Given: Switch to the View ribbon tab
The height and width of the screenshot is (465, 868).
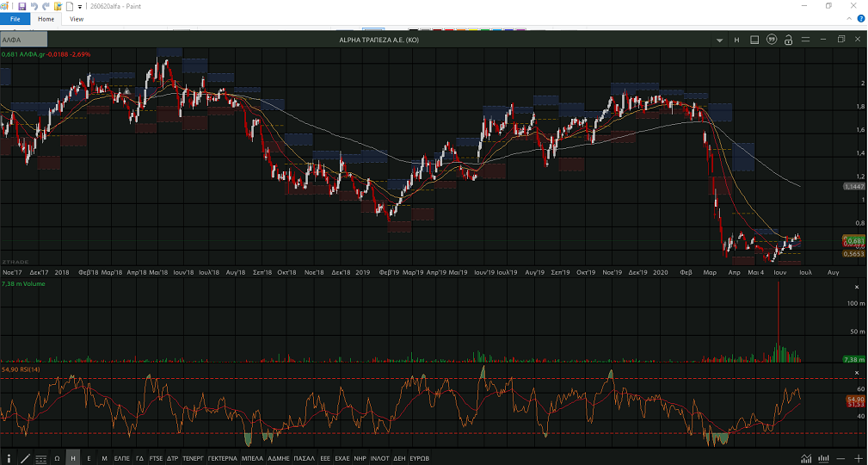Looking at the screenshot, I should coord(77,18).
